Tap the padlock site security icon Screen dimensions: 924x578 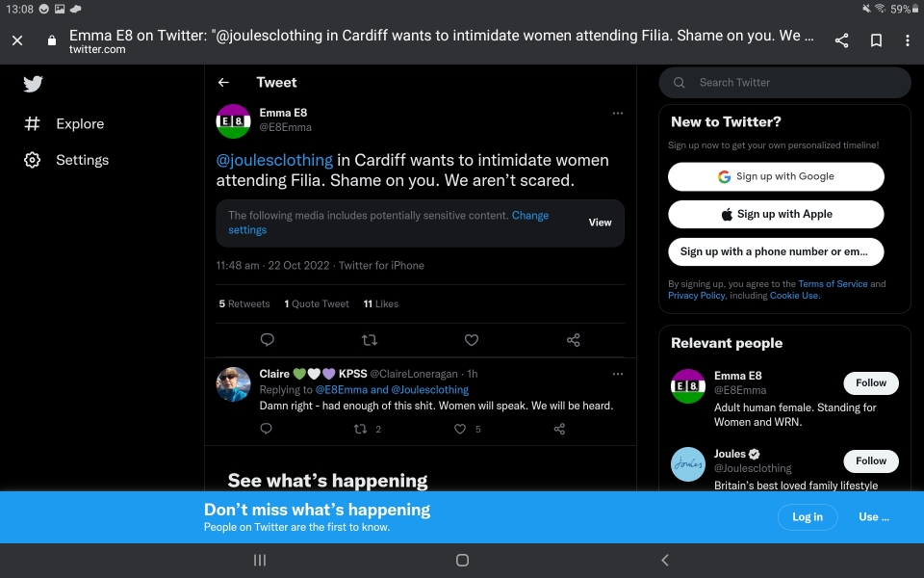pyautogui.click(x=52, y=40)
